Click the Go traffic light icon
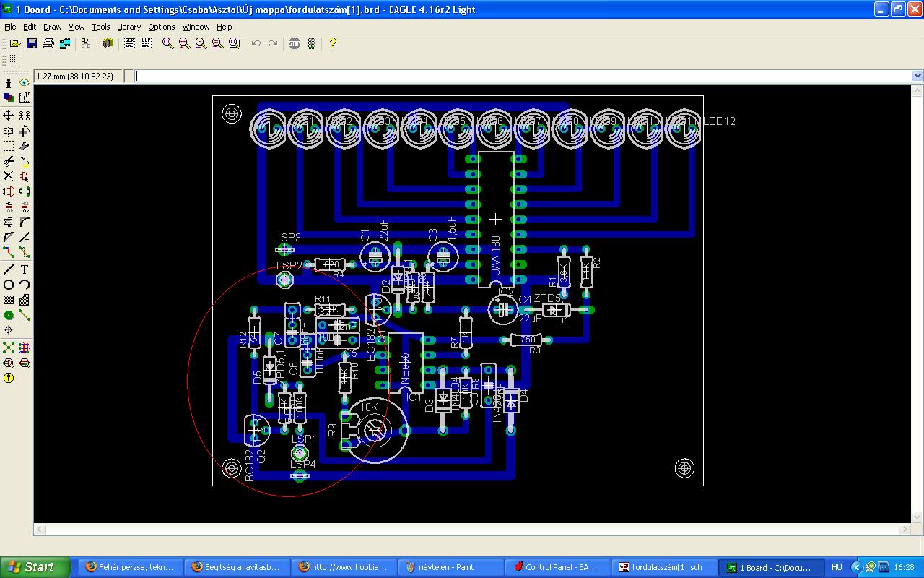This screenshot has width=924, height=578. pos(311,43)
